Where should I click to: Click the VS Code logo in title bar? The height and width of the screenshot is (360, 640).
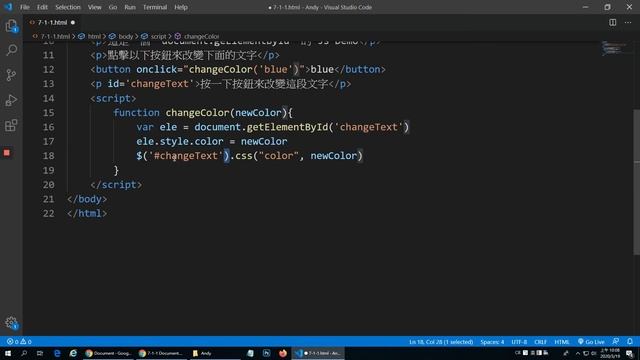click(x=8, y=7)
